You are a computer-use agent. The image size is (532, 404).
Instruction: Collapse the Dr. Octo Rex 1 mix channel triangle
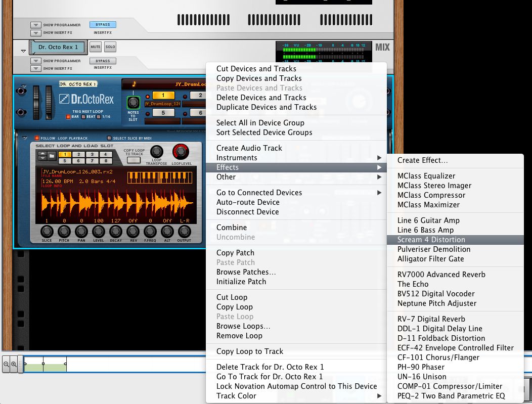click(23, 51)
